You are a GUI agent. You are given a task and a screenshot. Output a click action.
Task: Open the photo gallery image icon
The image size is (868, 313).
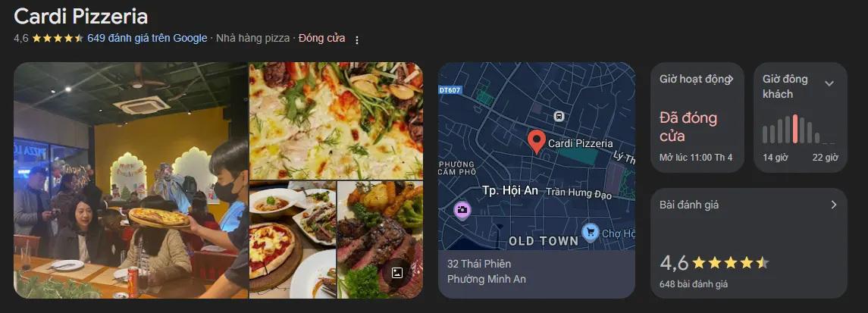coord(397,272)
